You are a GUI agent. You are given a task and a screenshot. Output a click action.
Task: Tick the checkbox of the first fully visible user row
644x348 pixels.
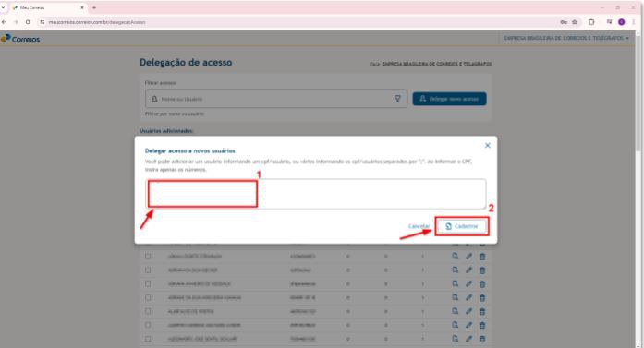coord(148,256)
